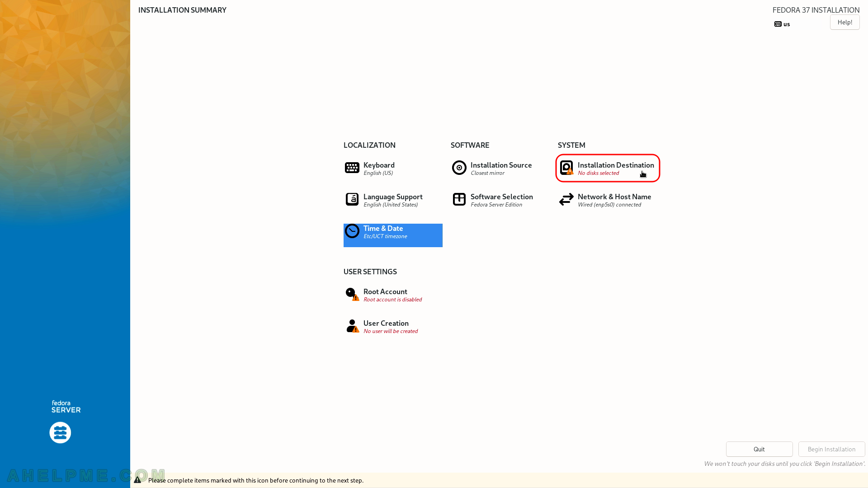Click the us keyboard layout indicator
This screenshot has width=868, height=488.
tap(782, 24)
